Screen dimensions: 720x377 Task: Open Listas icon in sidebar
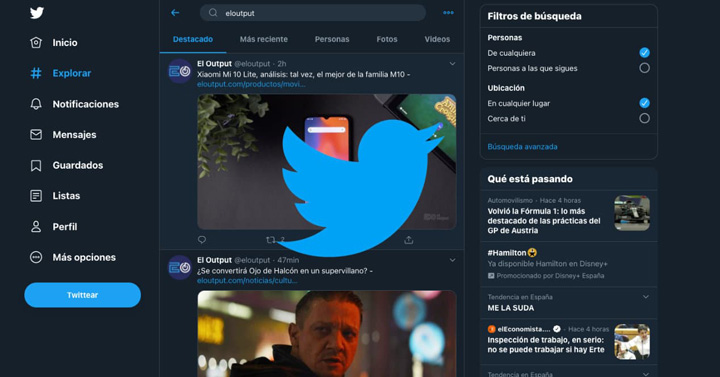[x=36, y=196]
